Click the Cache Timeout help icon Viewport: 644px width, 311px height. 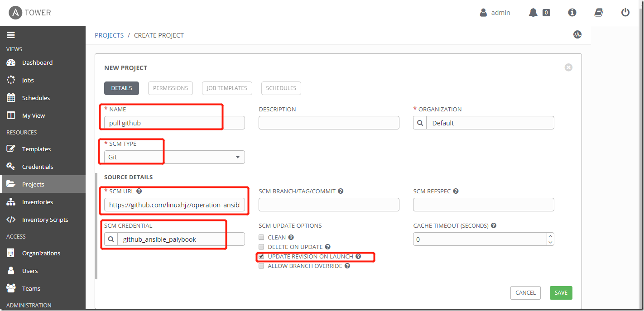coord(494,225)
